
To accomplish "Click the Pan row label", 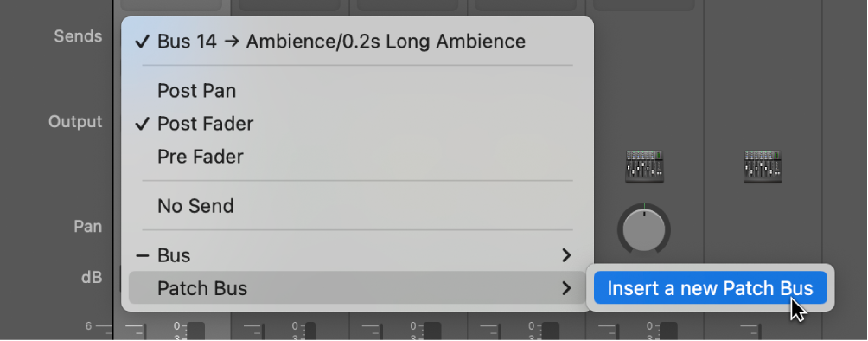I will point(88,226).
